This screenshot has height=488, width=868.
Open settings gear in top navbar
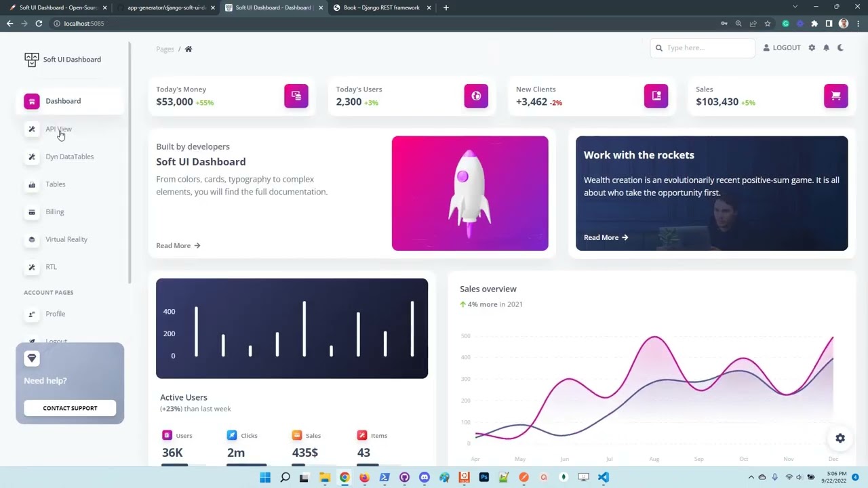812,47
